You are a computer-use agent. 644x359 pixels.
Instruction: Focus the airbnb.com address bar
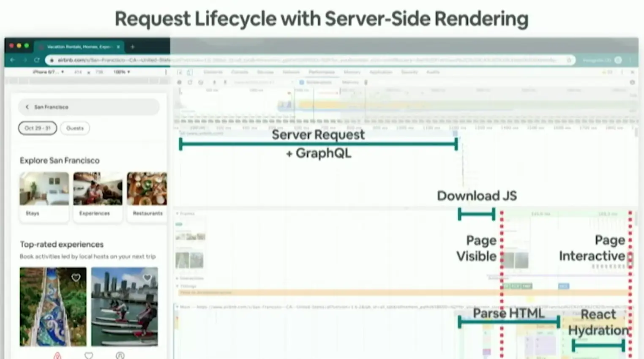point(311,60)
